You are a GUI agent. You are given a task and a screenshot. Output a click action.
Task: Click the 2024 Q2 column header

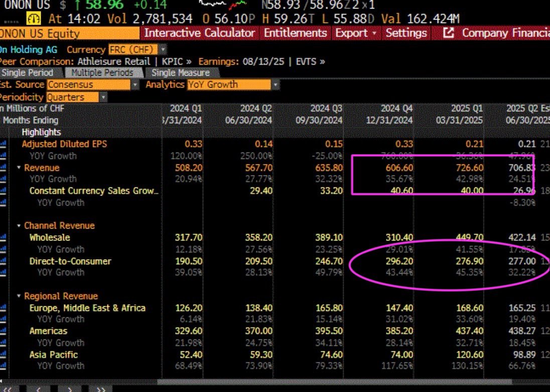point(256,108)
